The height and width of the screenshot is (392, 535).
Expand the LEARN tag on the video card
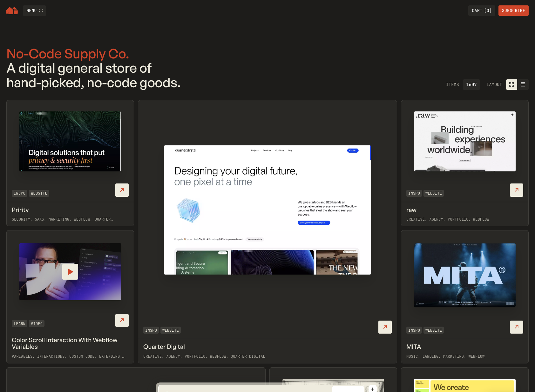pos(19,323)
